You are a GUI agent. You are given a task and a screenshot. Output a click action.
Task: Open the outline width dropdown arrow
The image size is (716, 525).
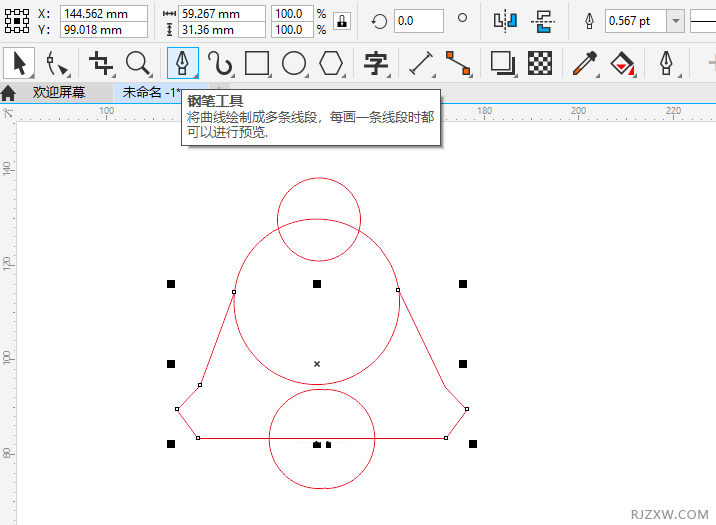coord(675,21)
